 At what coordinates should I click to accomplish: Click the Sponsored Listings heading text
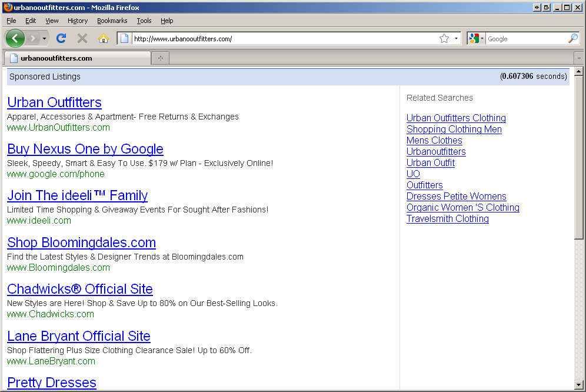45,77
